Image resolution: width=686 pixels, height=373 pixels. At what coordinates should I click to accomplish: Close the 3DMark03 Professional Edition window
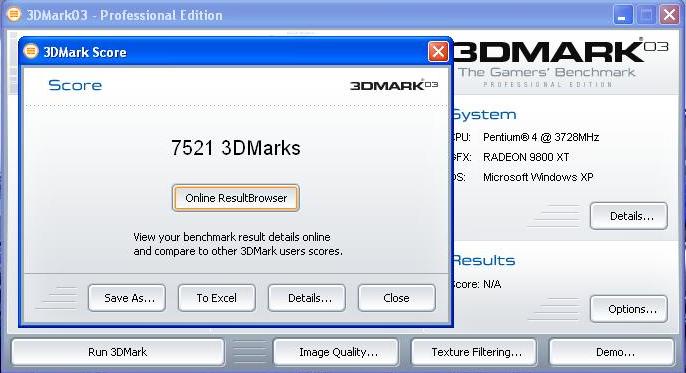[669, 15]
